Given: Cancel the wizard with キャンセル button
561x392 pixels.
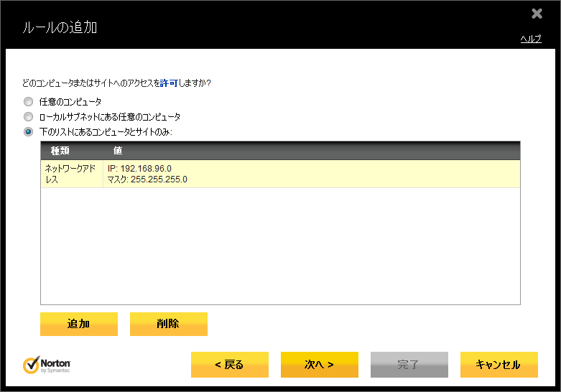Looking at the screenshot, I should pyautogui.click(x=499, y=365).
